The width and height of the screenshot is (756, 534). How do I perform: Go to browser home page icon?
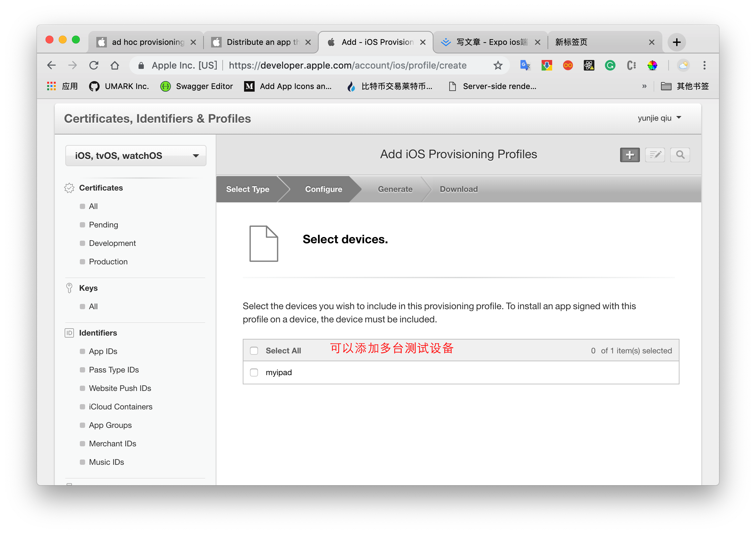(x=114, y=65)
